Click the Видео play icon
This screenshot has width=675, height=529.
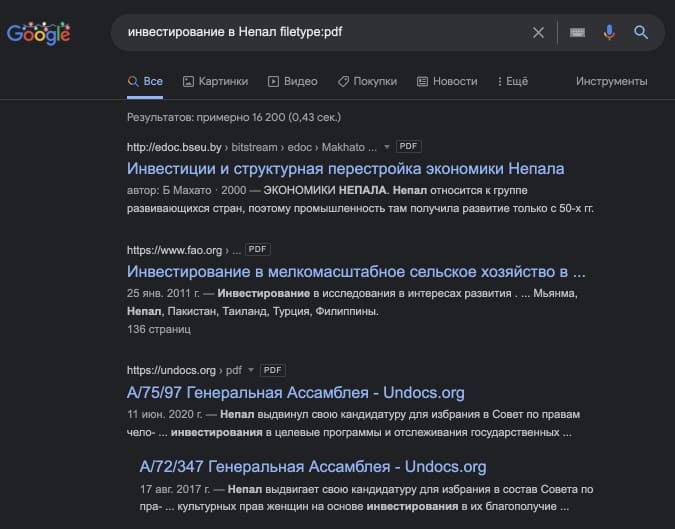click(273, 81)
